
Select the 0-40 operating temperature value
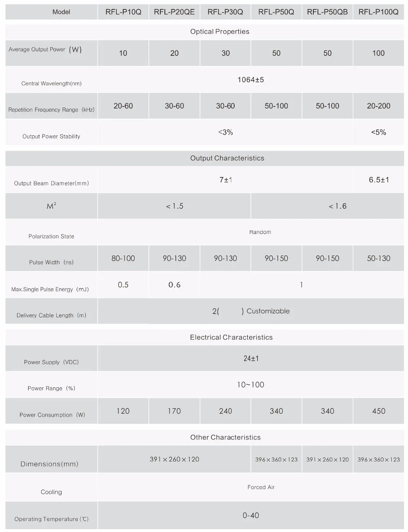(x=251, y=515)
